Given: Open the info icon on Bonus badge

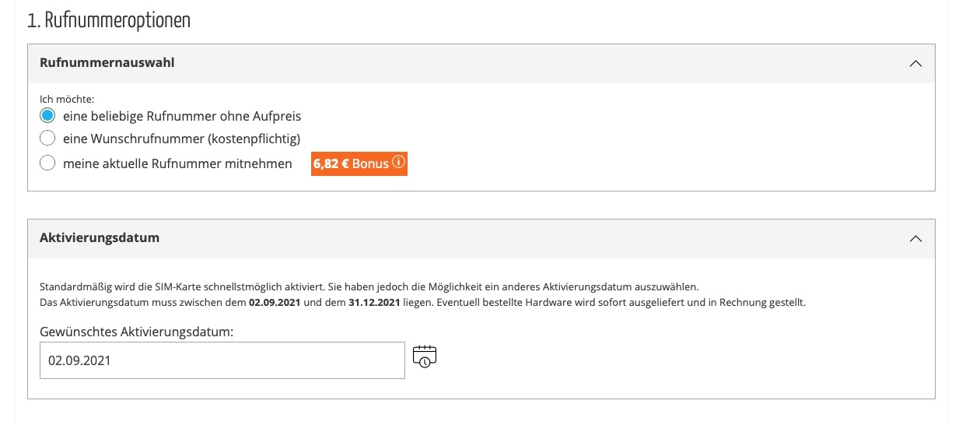Looking at the screenshot, I should (398, 163).
